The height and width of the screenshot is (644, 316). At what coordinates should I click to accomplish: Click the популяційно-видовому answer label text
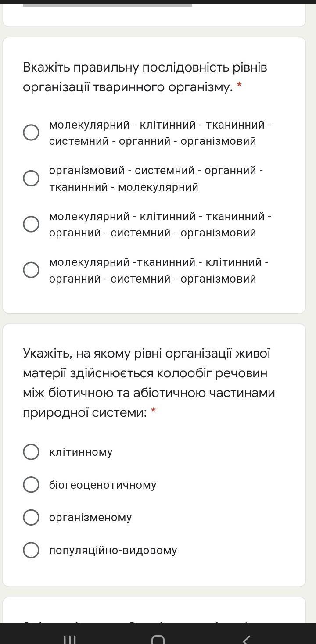(113, 550)
